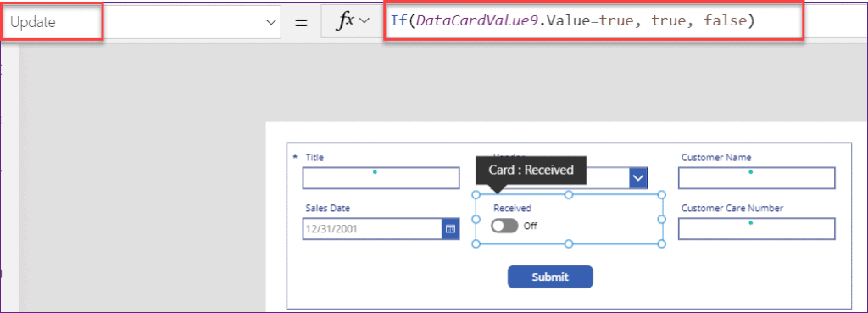Click into the formula bar text
This screenshot has height=313, width=868.
[572, 21]
